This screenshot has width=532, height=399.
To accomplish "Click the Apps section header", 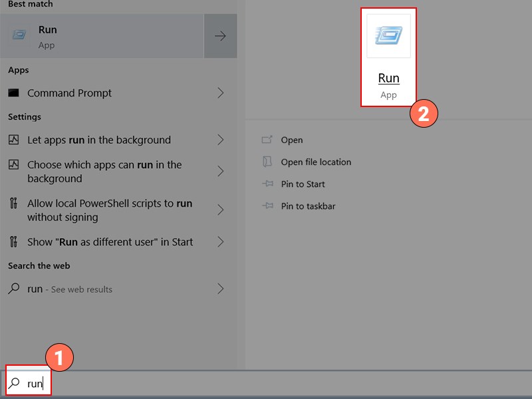I will tap(19, 70).
